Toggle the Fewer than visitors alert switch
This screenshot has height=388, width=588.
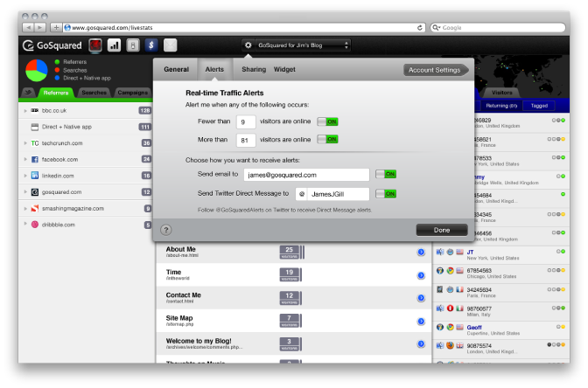click(327, 121)
